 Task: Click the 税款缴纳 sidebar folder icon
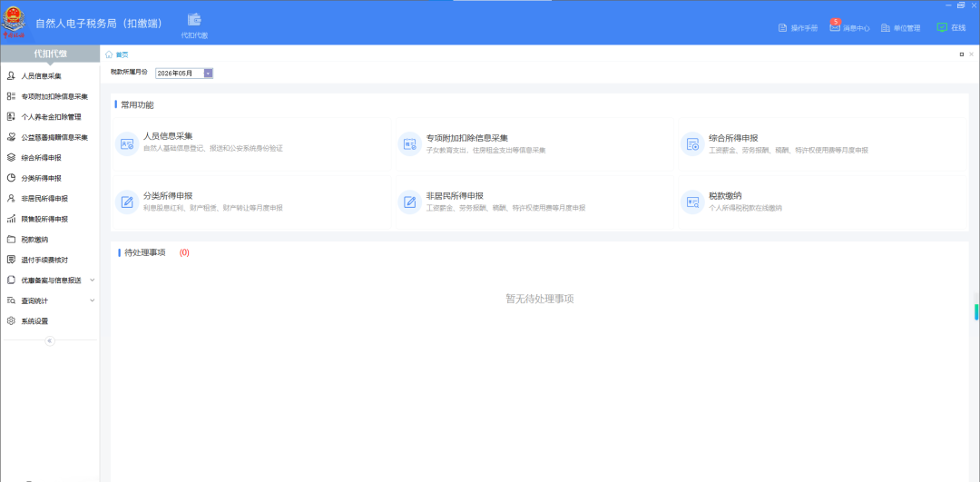pos(11,240)
